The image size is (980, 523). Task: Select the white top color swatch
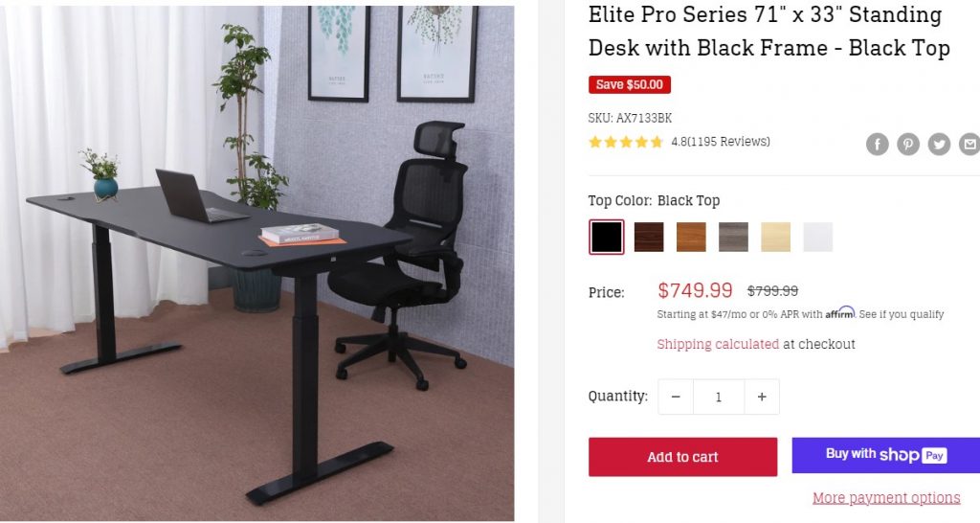[817, 238]
